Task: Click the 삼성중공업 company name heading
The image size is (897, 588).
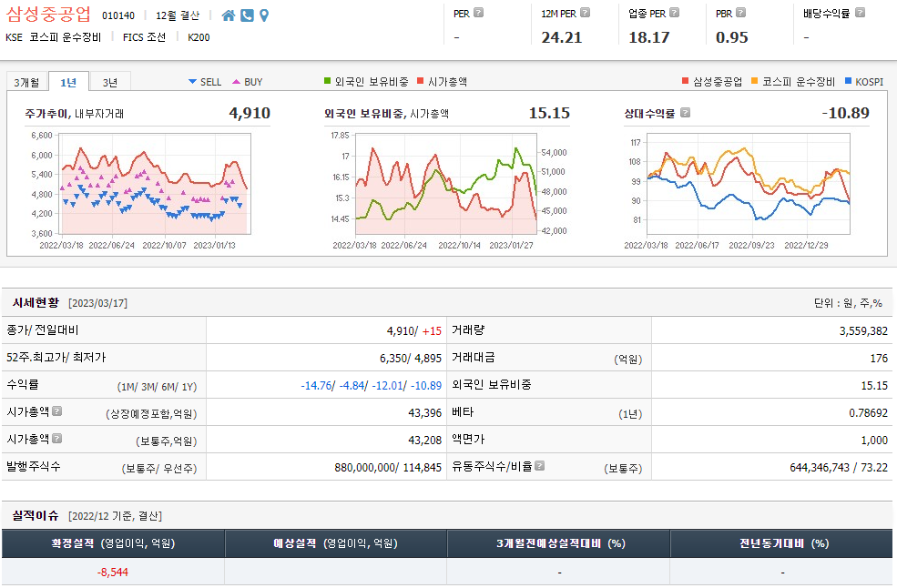Action: tap(48, 14)
